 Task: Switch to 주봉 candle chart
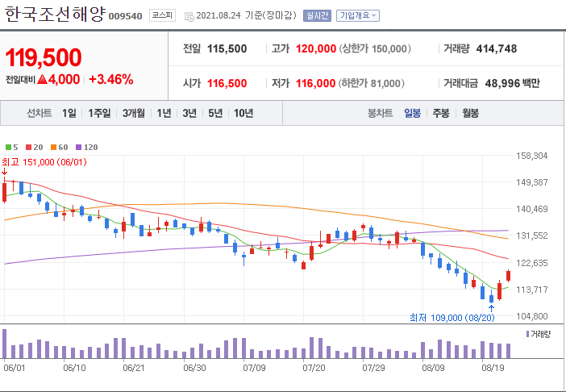pos(441,114)
